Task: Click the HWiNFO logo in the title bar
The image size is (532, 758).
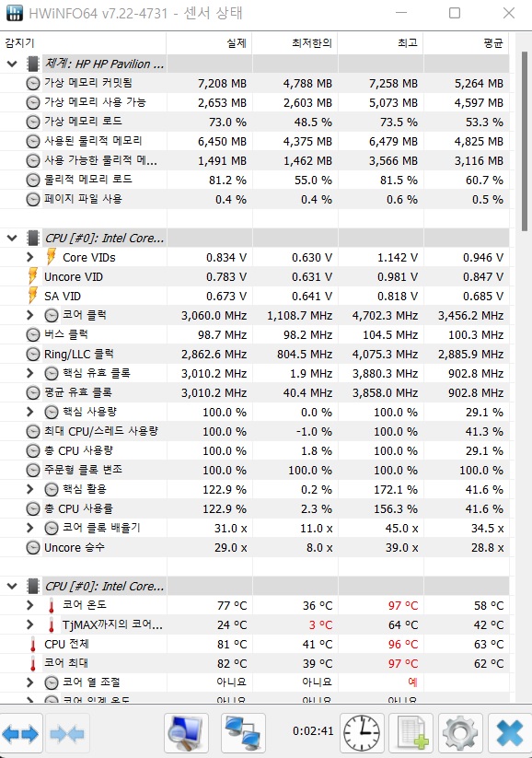Action: click(x=13, y=13)
